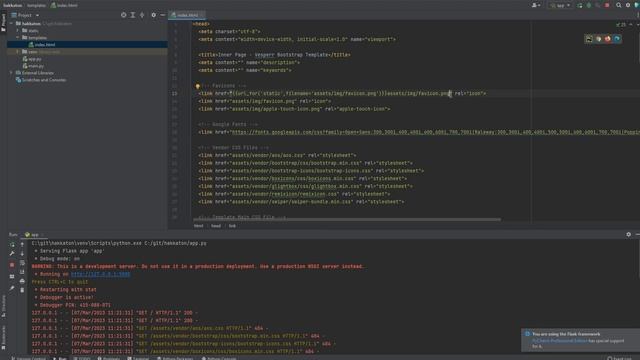640x360 pixels.
Task: Click Rerun app icon in top toolbar
Action: click(x=580, y=5)
